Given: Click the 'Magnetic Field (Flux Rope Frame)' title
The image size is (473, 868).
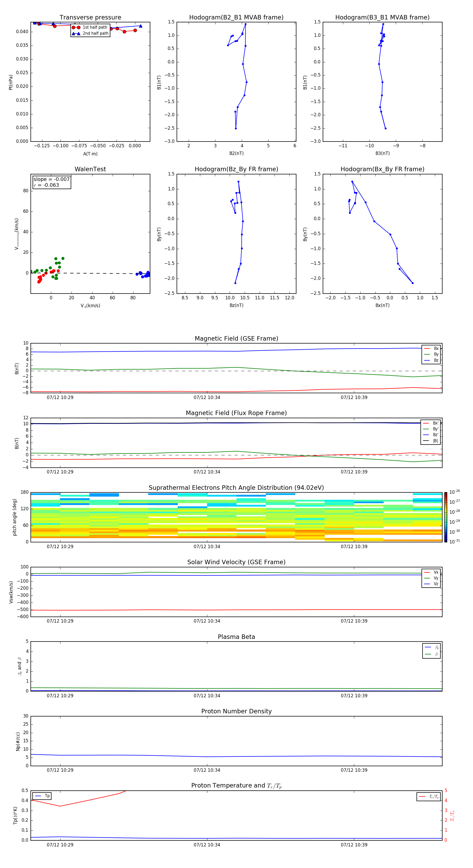Looking at the screenshot, I should pyautogui.click(x=236, y=413).
